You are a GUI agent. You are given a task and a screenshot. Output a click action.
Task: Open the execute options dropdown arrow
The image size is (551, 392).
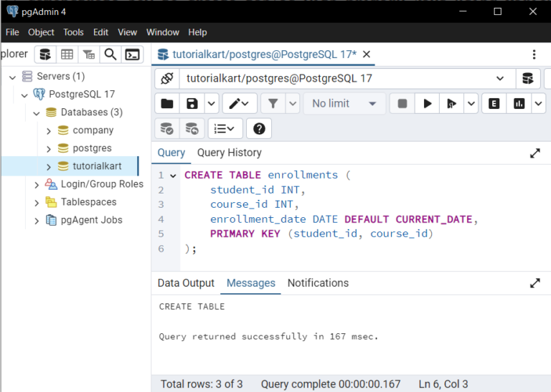471,103
